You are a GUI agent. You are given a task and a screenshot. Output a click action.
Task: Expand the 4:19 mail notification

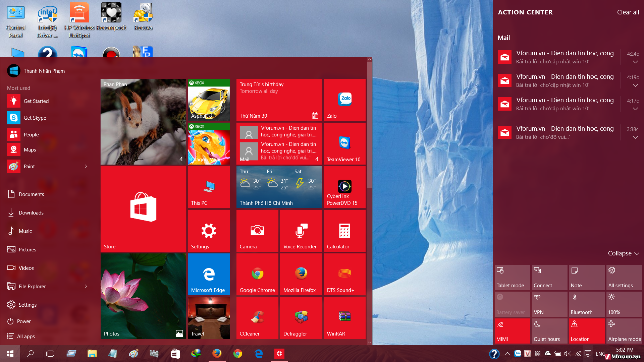(635, 85)
